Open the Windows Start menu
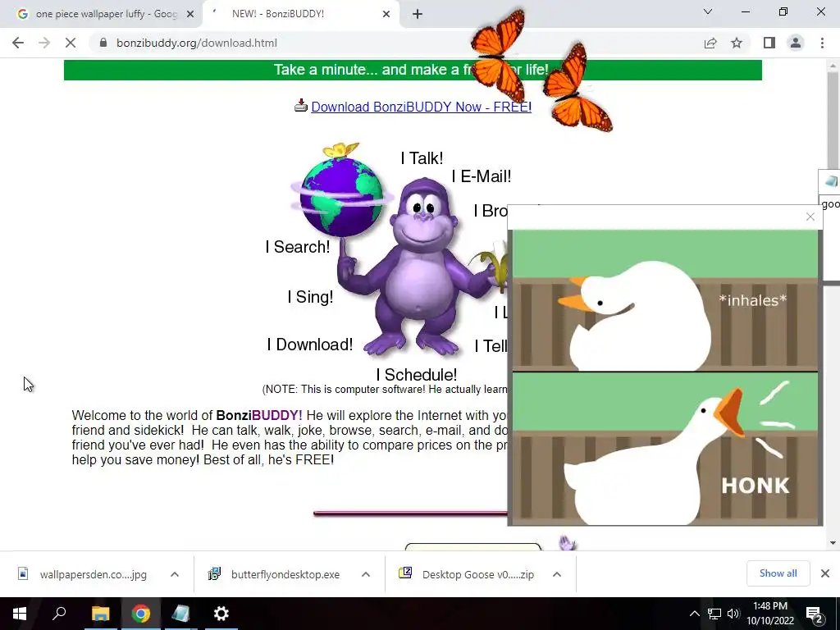This screenshot has width=840, height=630. (x=20, y=614)
